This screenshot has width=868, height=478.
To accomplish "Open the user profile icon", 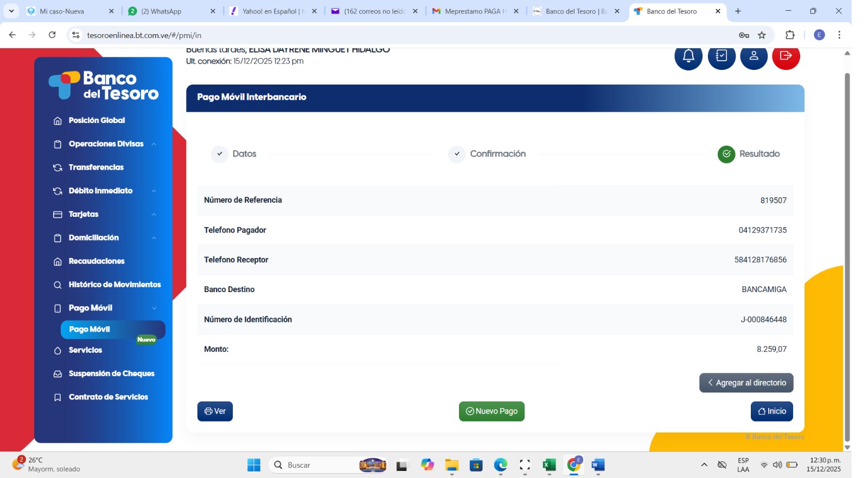I will click(754, 56).
